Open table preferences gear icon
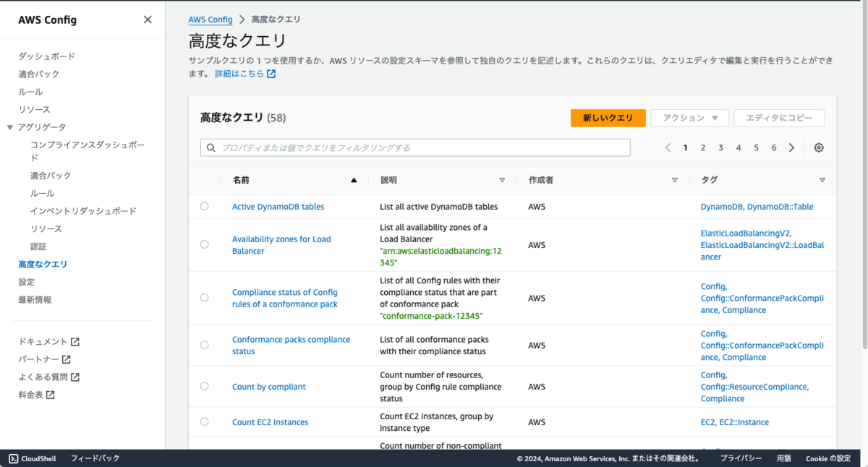This screenshot has width=868, height=467. click(819, 147)
